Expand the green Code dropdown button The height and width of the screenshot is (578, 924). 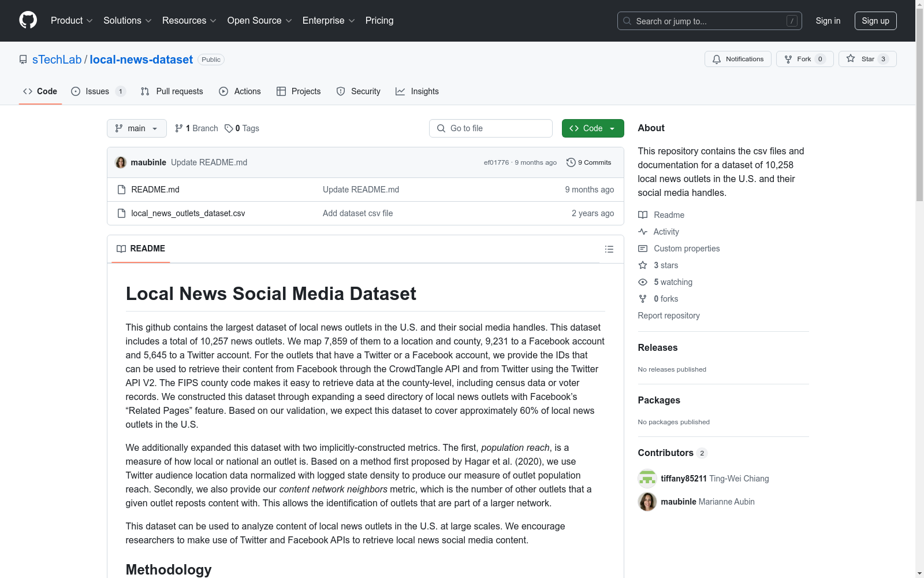tap(593, 128)
